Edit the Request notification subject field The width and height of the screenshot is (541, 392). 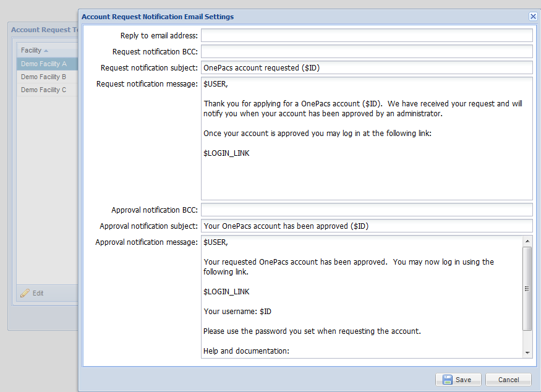367,67
